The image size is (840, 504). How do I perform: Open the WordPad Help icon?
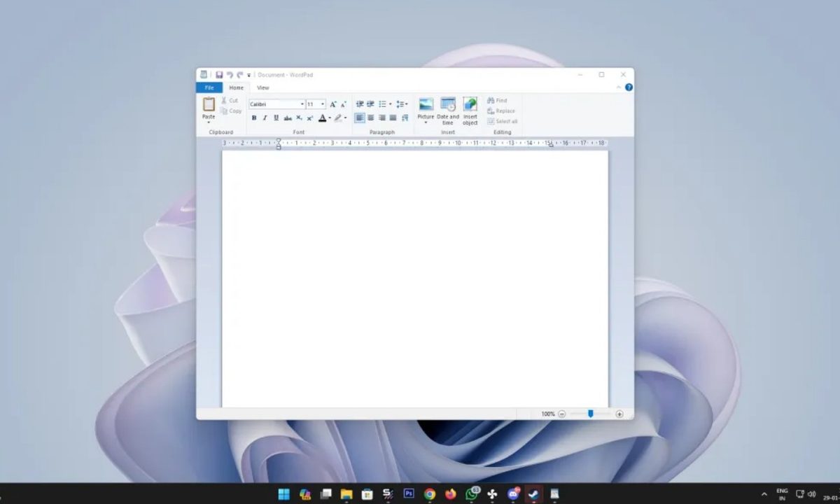tap(629, 87)
